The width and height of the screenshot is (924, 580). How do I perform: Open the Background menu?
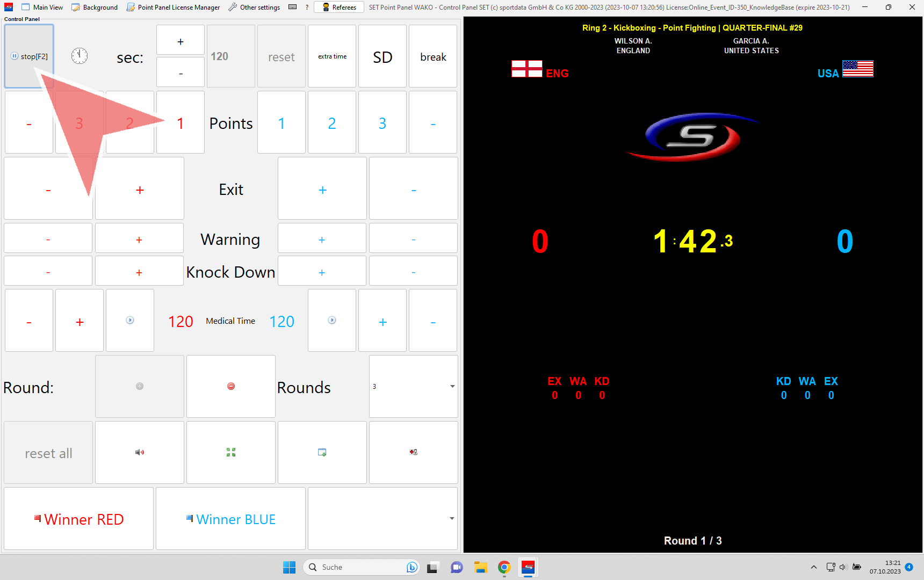95,7
